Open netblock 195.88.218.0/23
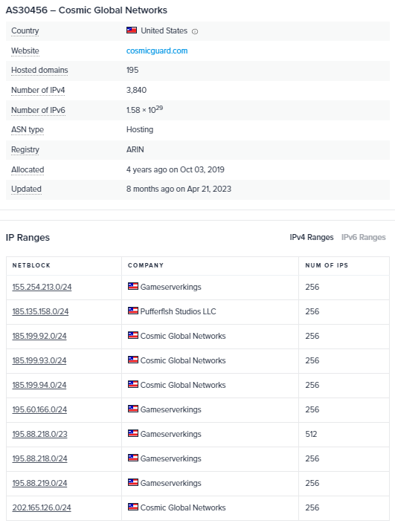Viewport: 395px width, 532px height. click(39, 434)
